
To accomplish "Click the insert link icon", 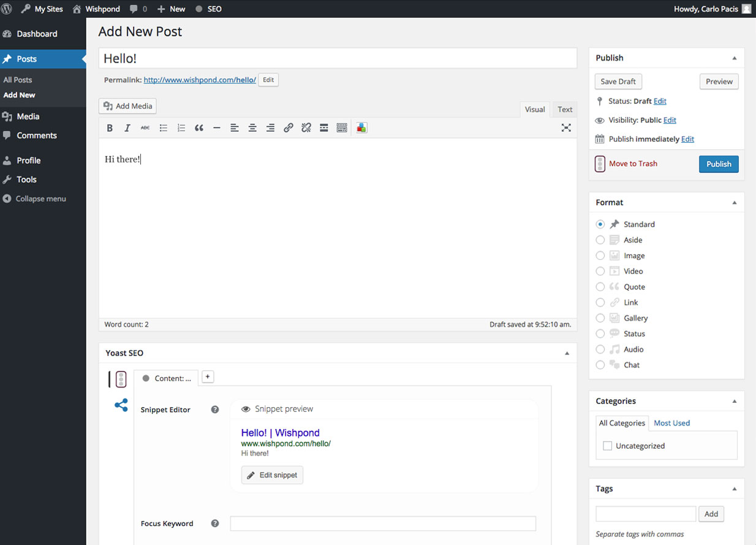I will (289, 128).
